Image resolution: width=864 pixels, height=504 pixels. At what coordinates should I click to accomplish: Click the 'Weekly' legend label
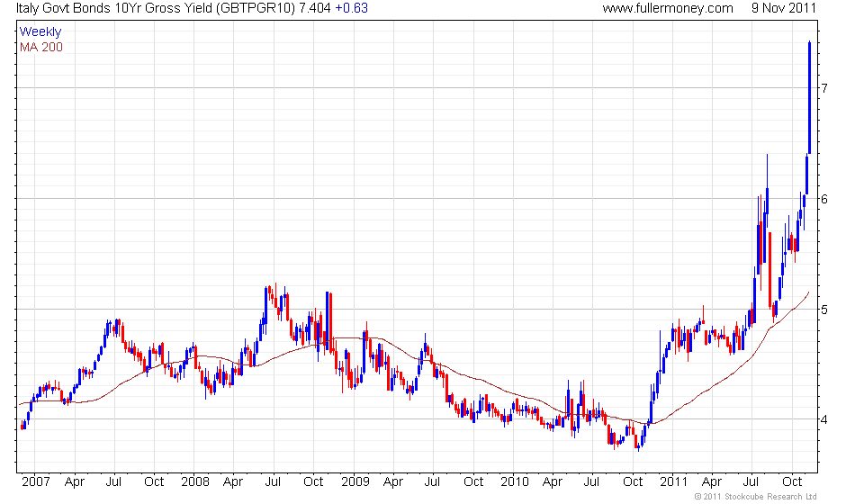pos(40,31)
